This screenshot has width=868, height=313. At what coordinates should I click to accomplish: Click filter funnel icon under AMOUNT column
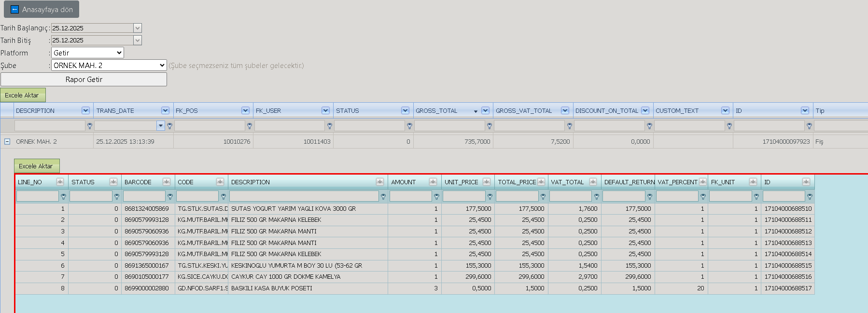point(436,197)
